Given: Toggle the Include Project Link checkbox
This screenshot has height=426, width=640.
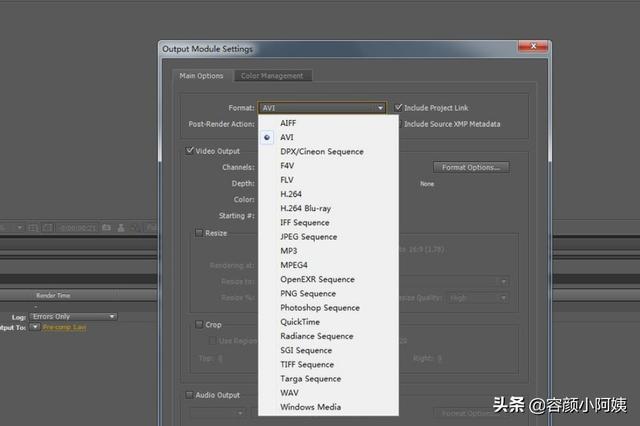Looking at the screenshot, I should [399, 108].
